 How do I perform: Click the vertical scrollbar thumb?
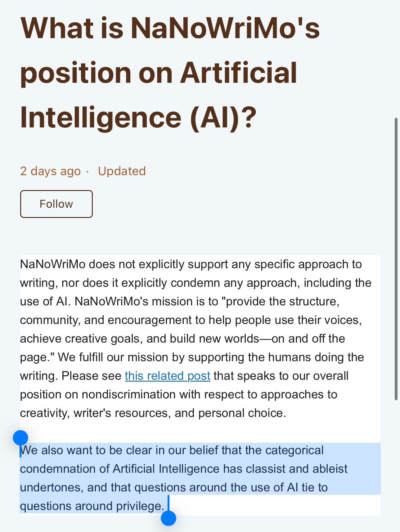pyautogui.click(x=396, y=259)
